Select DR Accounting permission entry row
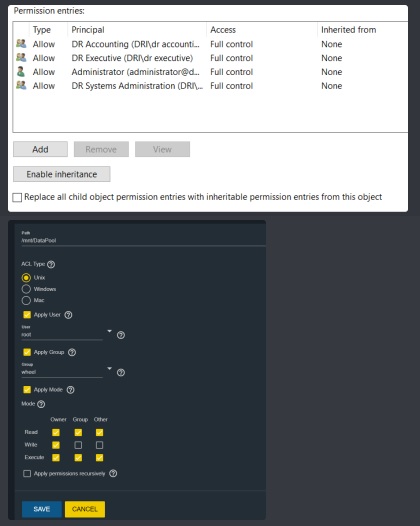Image resolution: width=420 pixels, height=526 pixels. [210, 44]
